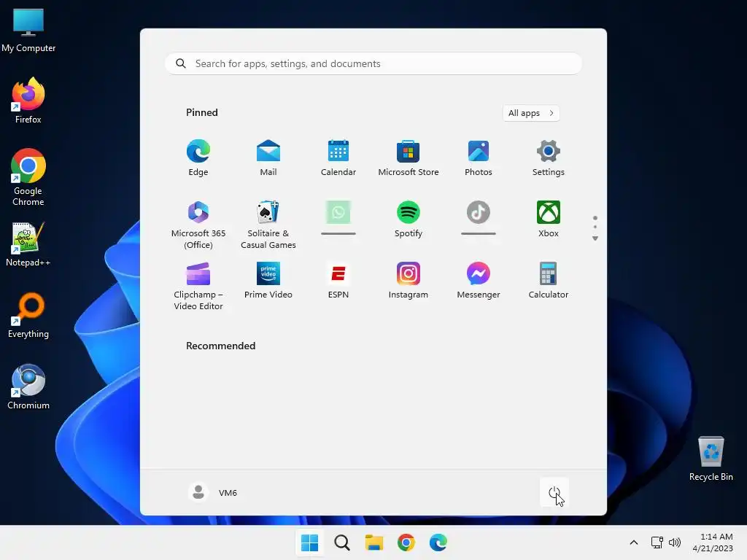
Task: Select the Firefox desktop shortcut
Action: tap(28, 101)
